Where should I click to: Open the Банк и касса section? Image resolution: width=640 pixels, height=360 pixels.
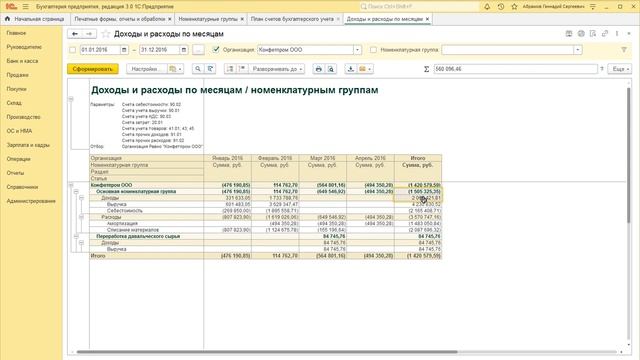click(x=22, y=61)
